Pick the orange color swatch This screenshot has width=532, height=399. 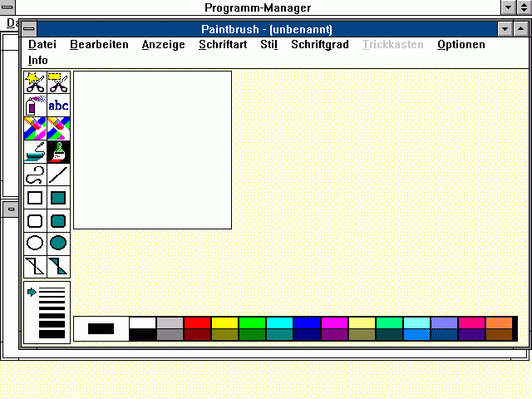[500, 323]
